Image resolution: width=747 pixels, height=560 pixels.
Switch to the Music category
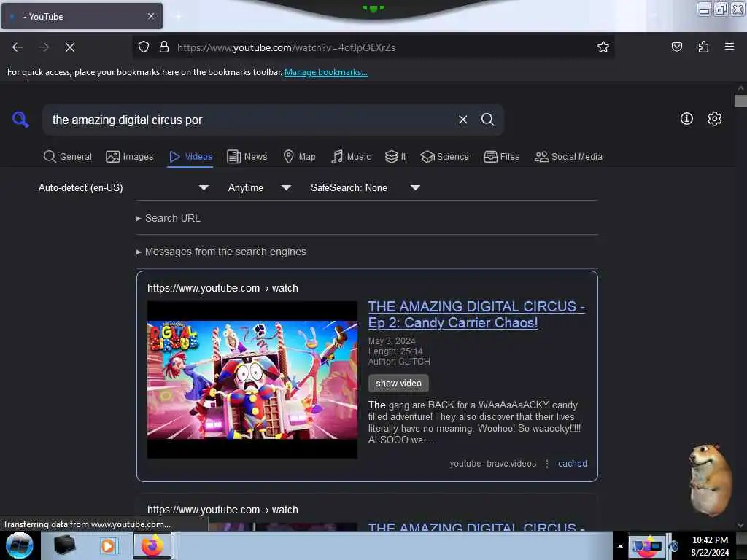click(x=351, y=157)
